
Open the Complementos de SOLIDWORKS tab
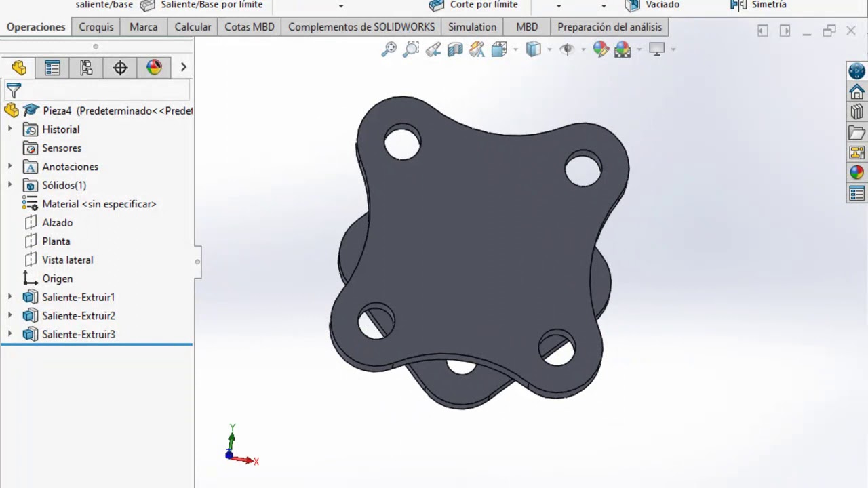[x=361, y=27]
